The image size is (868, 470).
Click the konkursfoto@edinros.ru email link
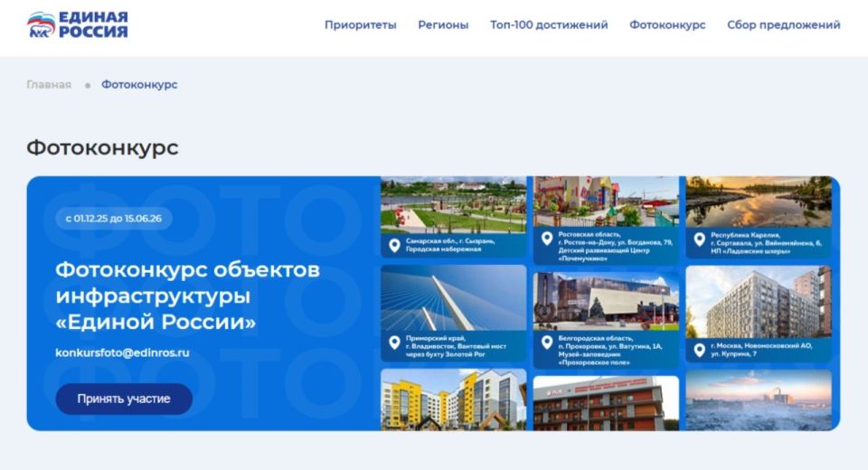coord(122,352)
